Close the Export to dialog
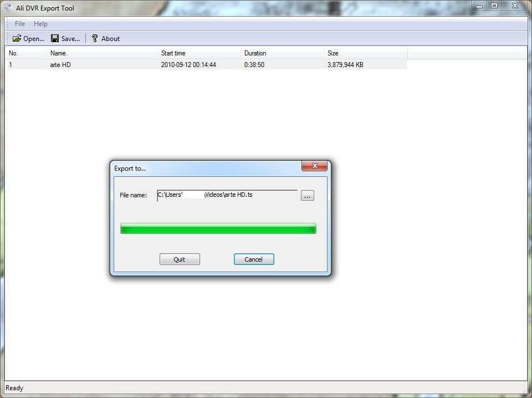The image size is (532, 398). point(315,166)
